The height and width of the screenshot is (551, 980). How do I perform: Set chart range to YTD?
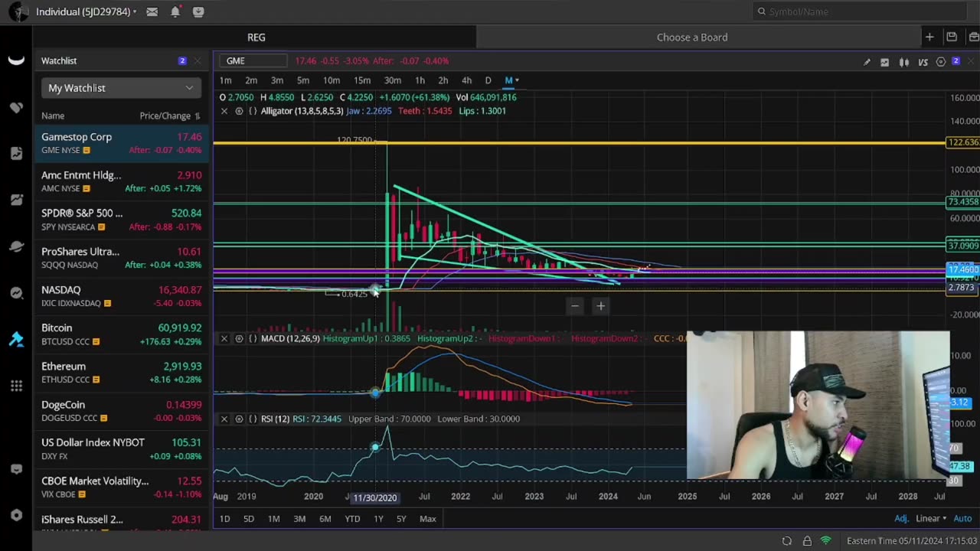pyautogui.click(x=352, y=519)
